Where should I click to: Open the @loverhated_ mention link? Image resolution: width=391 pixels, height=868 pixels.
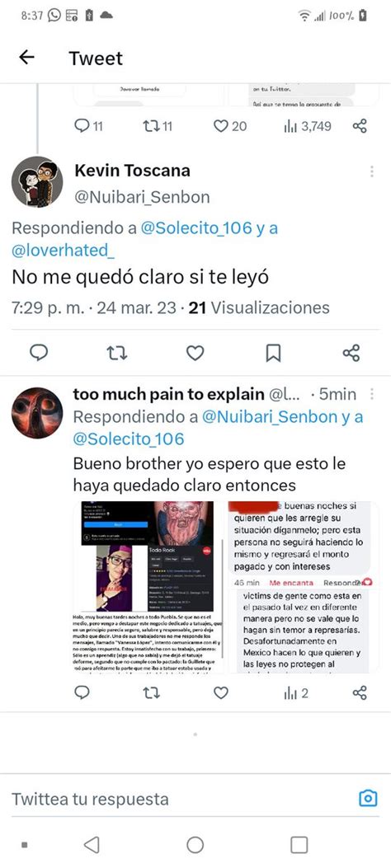tap(64, 251)
